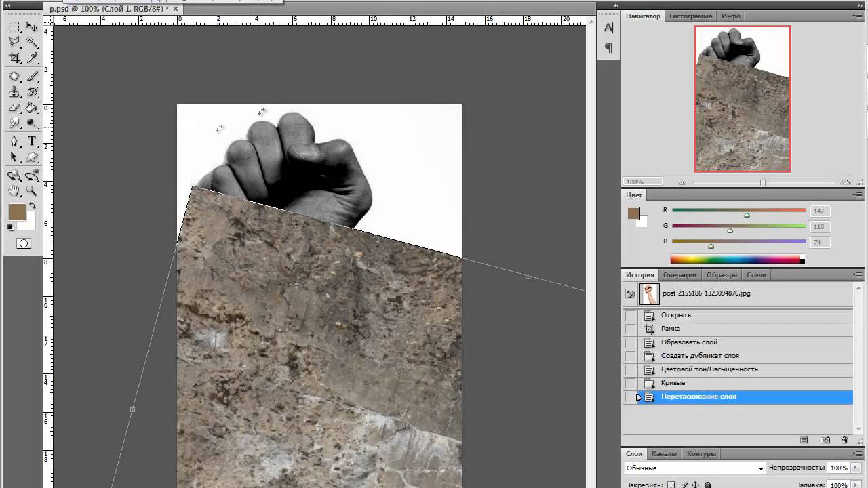
Task: Select the Horizontal Type tool
Action: click(x=32, y=142)
